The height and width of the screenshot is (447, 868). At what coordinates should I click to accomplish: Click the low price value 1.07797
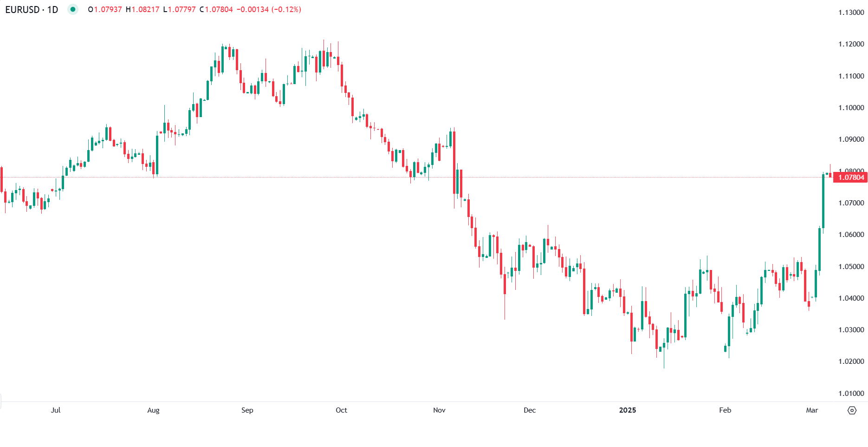[x=182, y=9]
